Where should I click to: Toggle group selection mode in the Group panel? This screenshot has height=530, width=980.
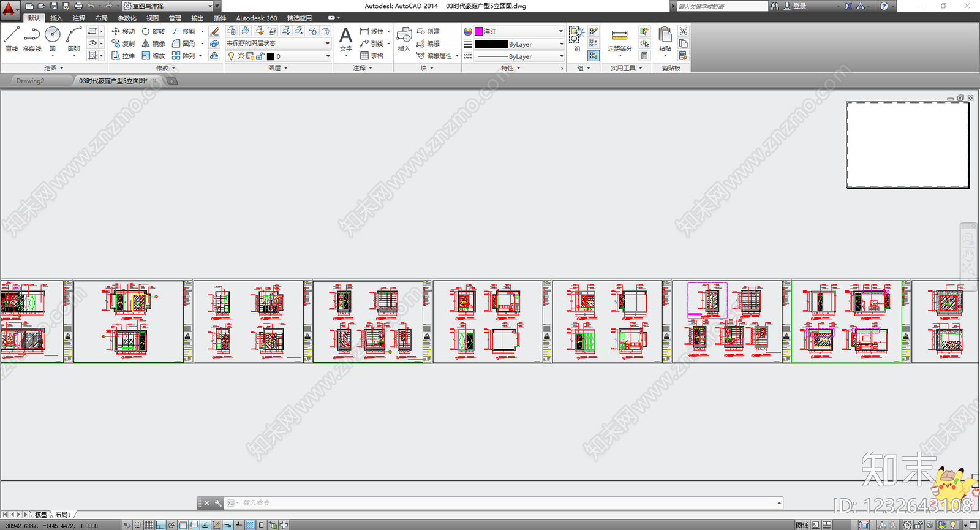tap(594, 56)
